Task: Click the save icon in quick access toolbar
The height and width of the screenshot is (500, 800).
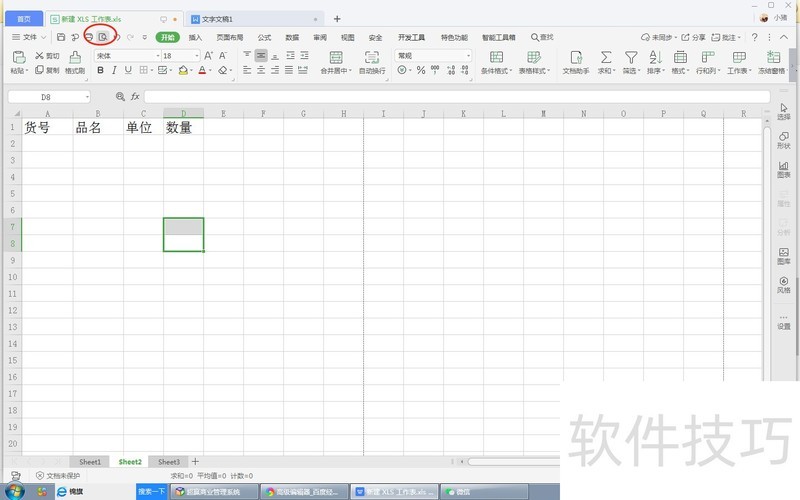Action: 61,37
